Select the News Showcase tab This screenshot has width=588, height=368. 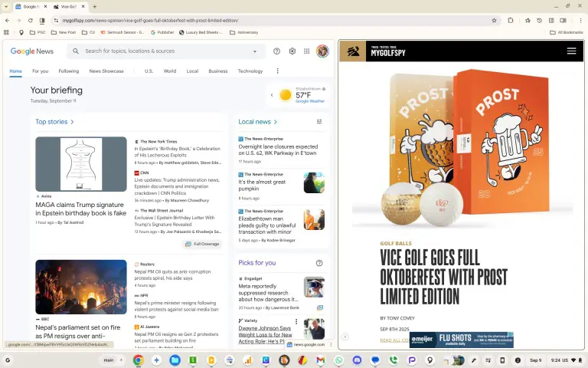[x=106, y=71]
